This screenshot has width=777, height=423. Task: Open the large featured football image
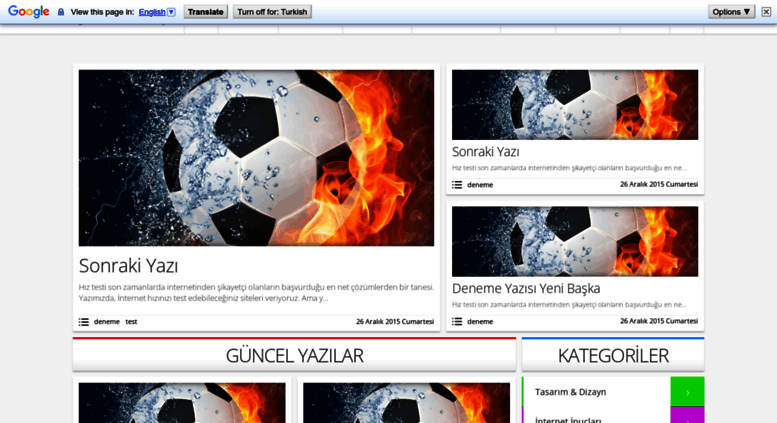[x=256, y=158]
